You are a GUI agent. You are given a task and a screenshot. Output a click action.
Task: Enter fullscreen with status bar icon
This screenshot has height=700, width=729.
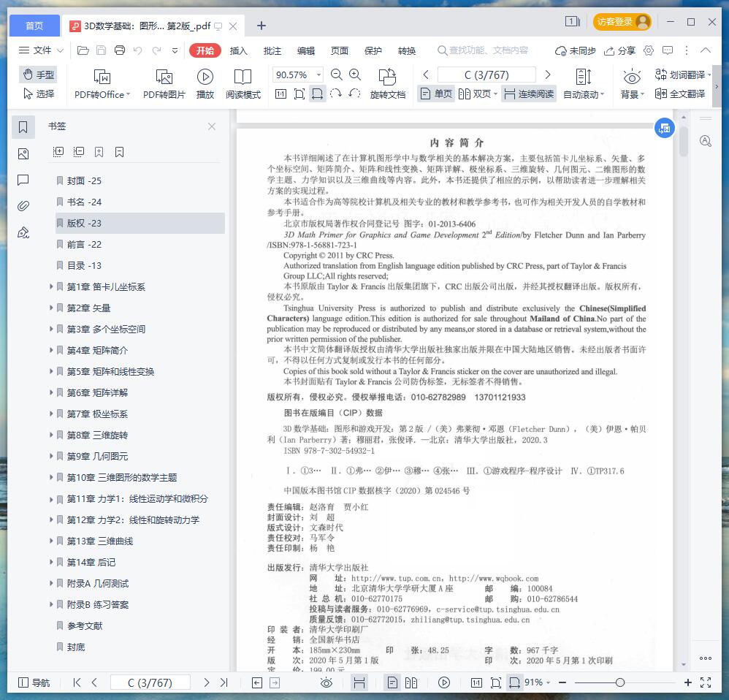tap(706, 682)
